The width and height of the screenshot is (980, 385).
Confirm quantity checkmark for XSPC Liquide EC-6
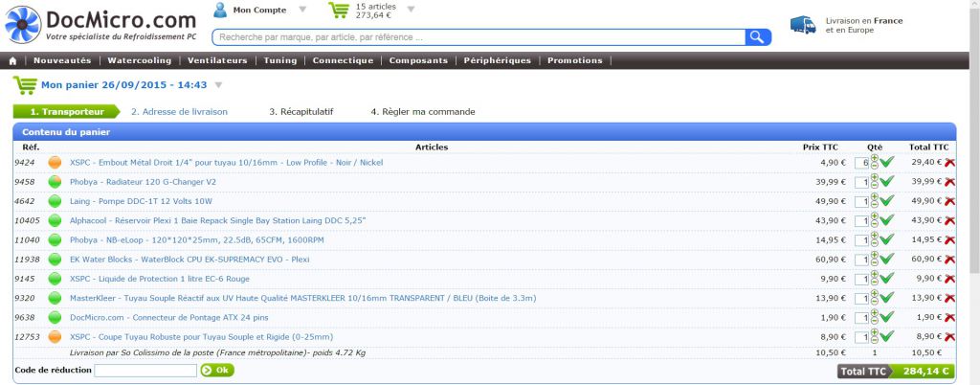(x=887, y=279)
